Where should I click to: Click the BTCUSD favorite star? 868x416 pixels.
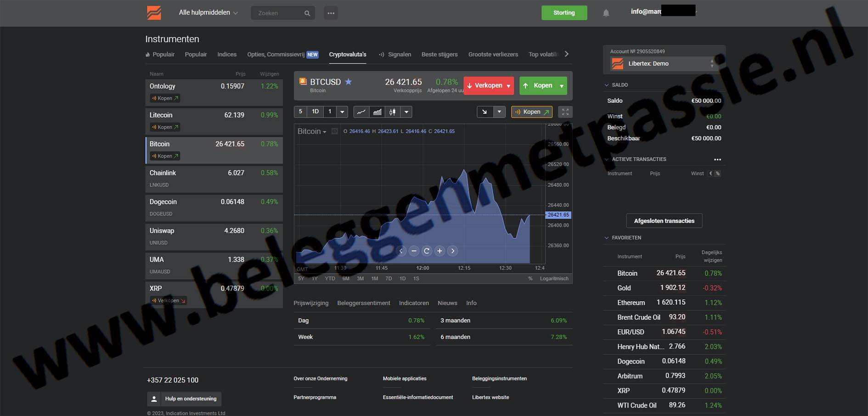(349, 82)
